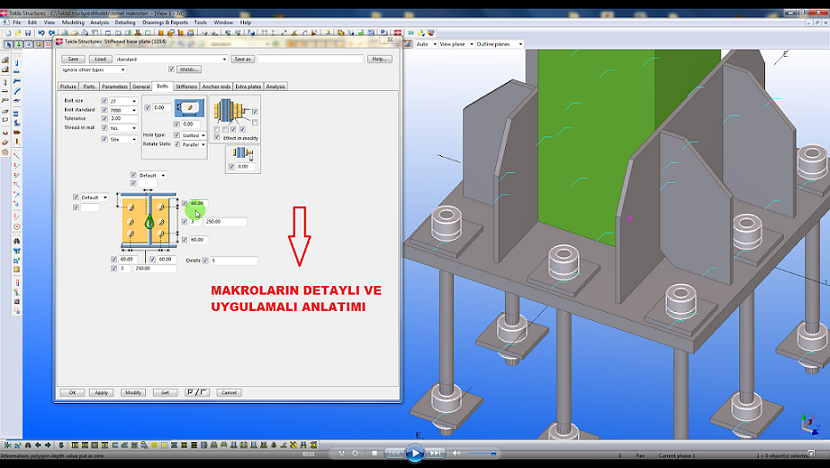Click the Tolerance 3.00 input field

click(123, 118)
